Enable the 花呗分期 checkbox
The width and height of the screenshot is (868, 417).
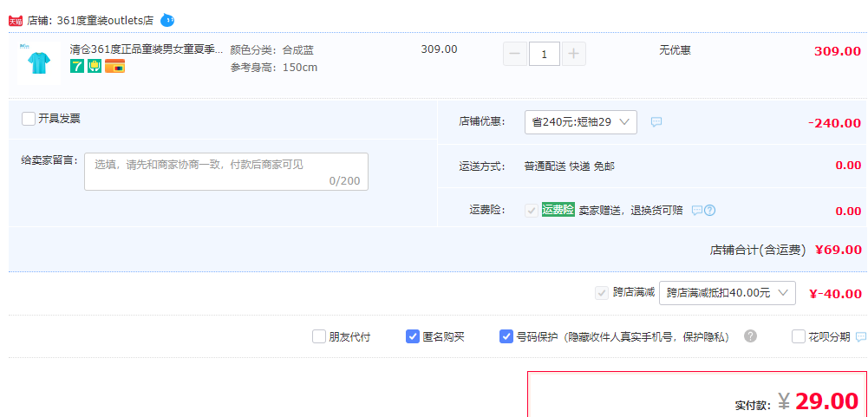(799, 336)
